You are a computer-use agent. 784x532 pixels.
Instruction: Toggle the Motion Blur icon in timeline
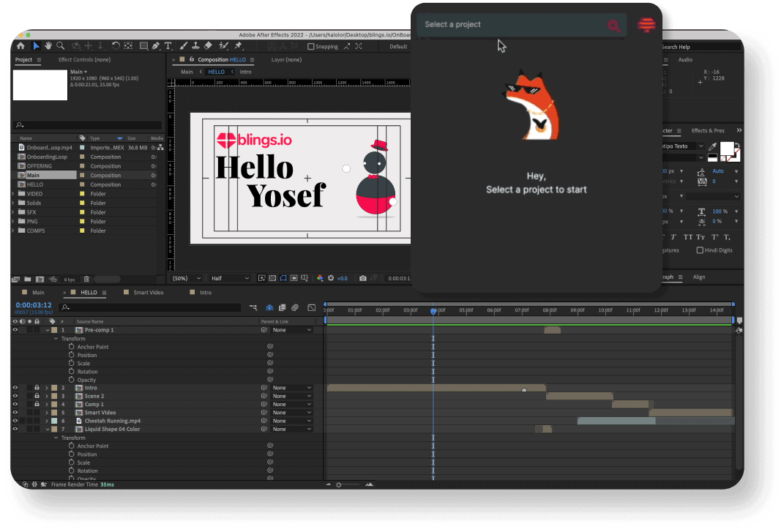coord(295,307)
